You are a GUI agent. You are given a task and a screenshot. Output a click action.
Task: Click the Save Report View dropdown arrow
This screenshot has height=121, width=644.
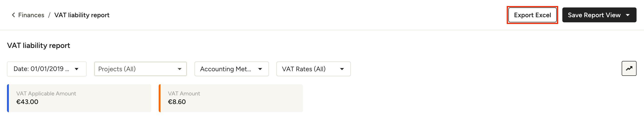tap(628, 15)
